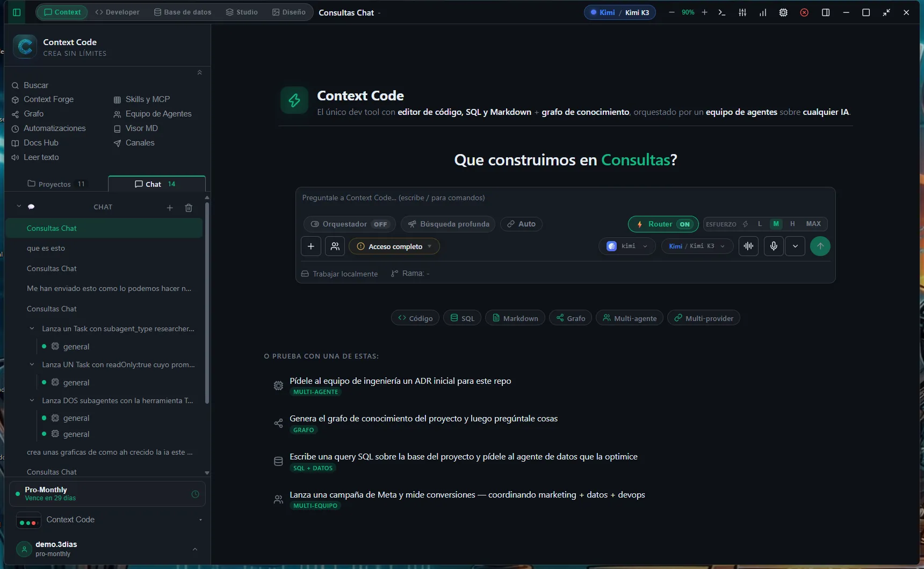Zoom out with the minus icon
This screenshot has width=924, height=569.
pyautogui.click(x=672, y=12)
